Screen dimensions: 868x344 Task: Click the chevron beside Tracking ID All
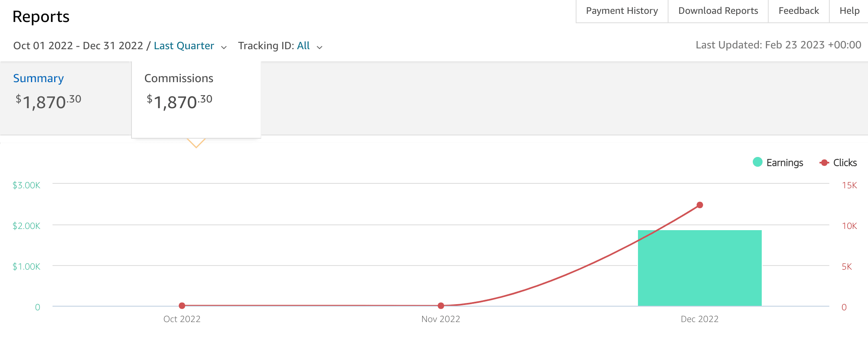tap(320, 47)
